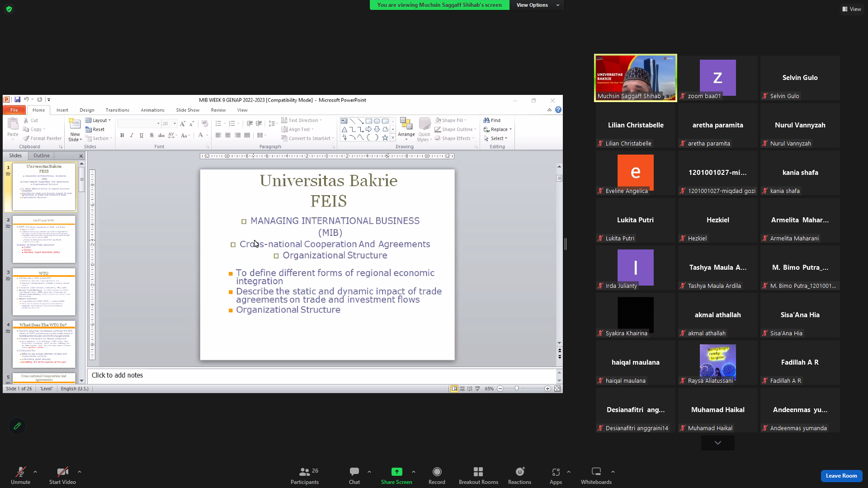868x488 pixels.
Task: Click the Zoom Breakout Rooms icon
Action: 478,476
